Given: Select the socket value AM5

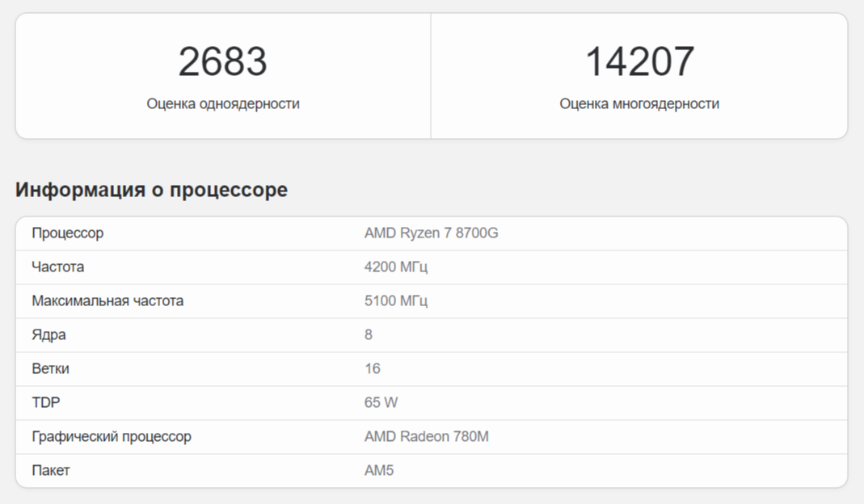Looking at the screenshot, I should pos(379,470).
